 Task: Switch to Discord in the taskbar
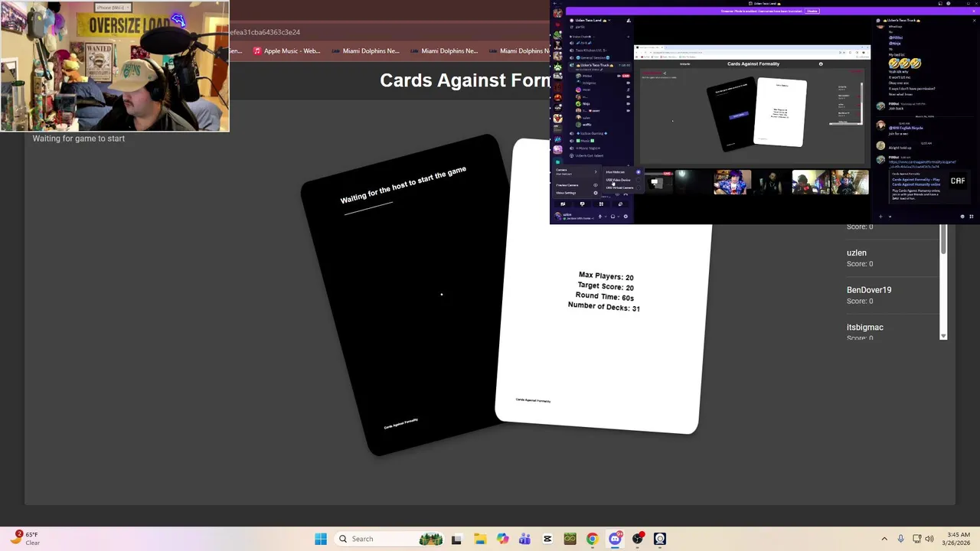615,539
